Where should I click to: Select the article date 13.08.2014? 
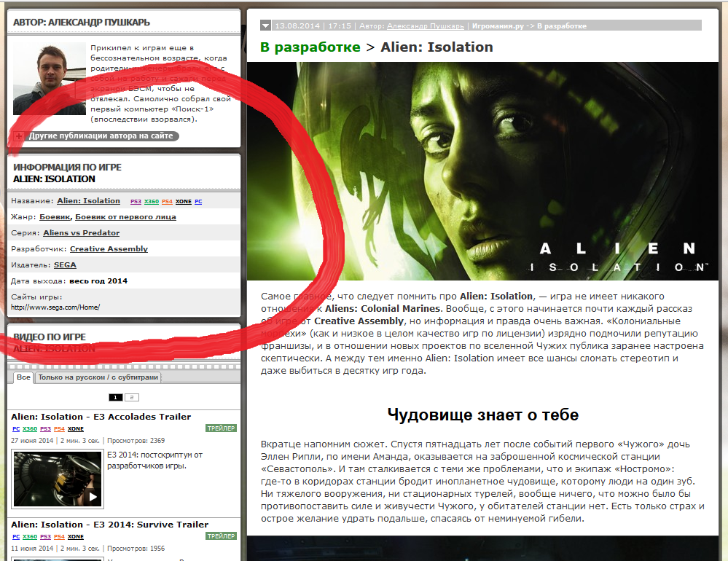297,26
